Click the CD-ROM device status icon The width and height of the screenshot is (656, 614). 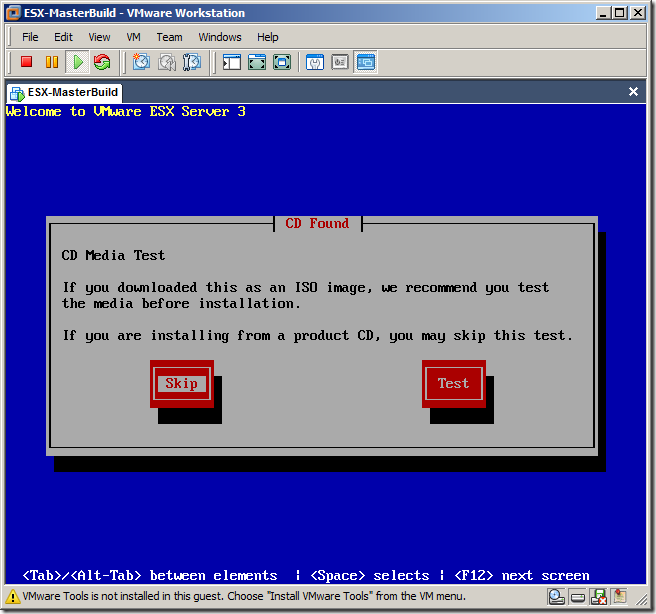tap(556, 597)
